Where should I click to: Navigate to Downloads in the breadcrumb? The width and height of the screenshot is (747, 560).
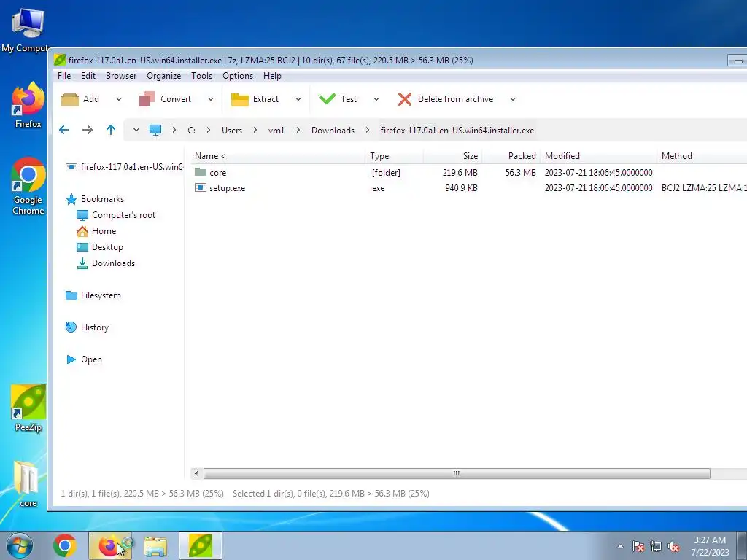coord(333,130)
